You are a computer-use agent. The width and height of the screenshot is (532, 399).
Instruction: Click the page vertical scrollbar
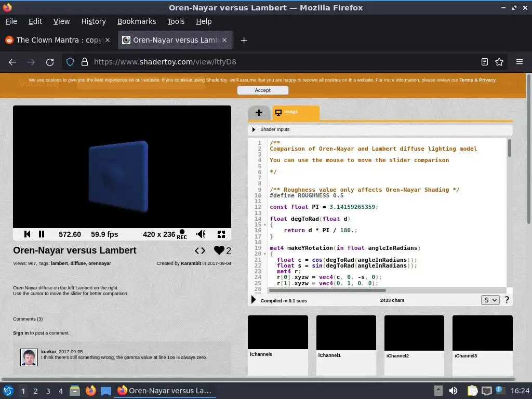[x=528, y=149]
